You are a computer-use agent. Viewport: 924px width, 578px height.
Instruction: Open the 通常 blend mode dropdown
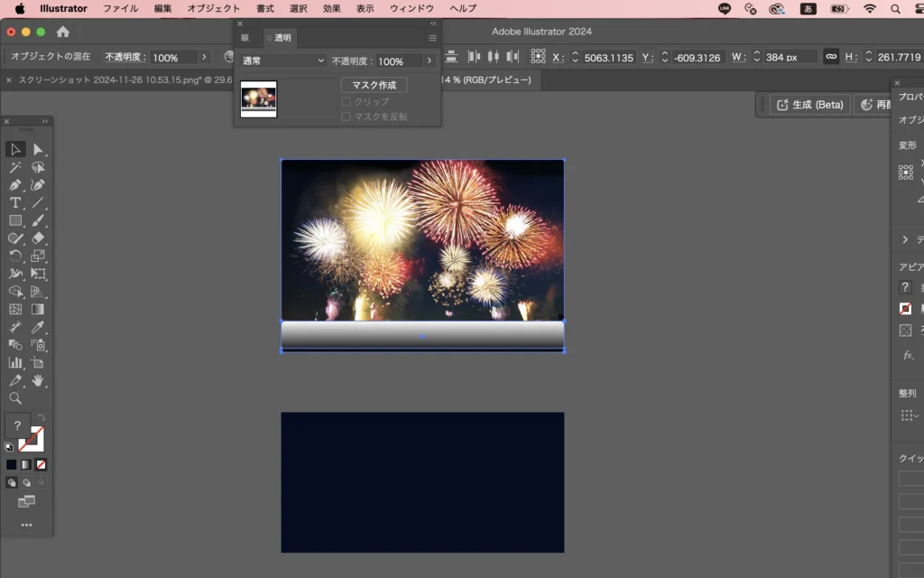[283, 61]
